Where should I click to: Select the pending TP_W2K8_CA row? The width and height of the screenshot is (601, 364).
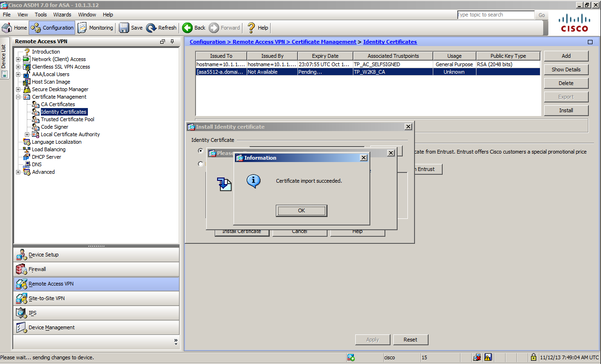coord(368,72)
